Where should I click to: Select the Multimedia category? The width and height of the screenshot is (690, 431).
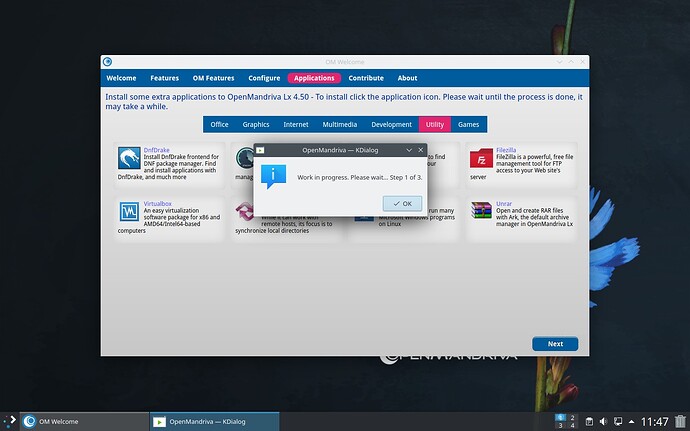[x=340, y=125]
